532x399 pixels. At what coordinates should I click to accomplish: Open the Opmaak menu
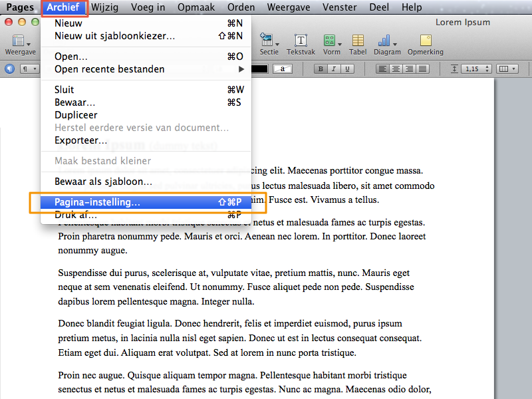[196, 7]
